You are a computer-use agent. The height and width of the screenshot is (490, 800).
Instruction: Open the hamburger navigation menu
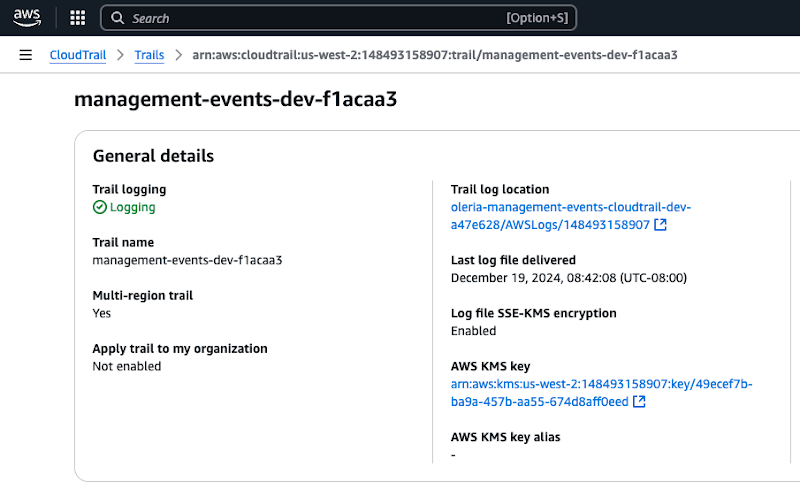click(26, 55)
